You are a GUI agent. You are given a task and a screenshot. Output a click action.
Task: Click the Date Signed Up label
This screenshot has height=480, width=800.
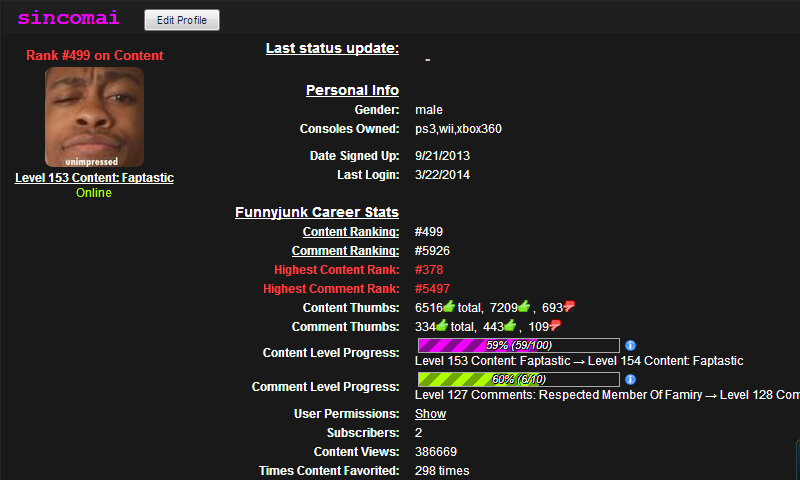coord(354,156)
